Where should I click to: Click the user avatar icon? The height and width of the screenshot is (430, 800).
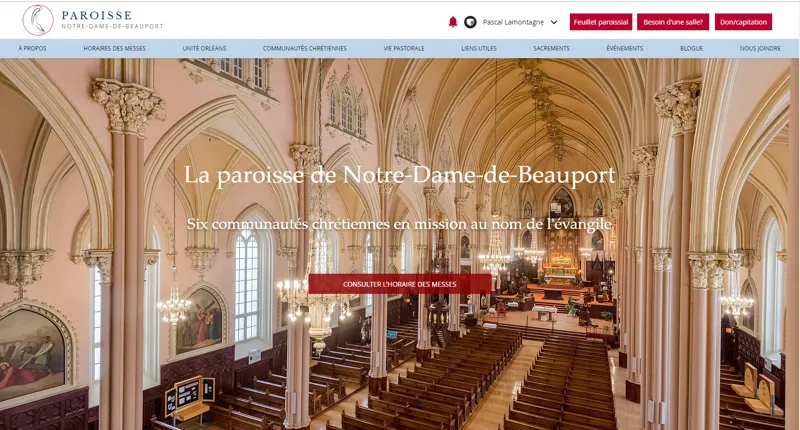[470, 22]
